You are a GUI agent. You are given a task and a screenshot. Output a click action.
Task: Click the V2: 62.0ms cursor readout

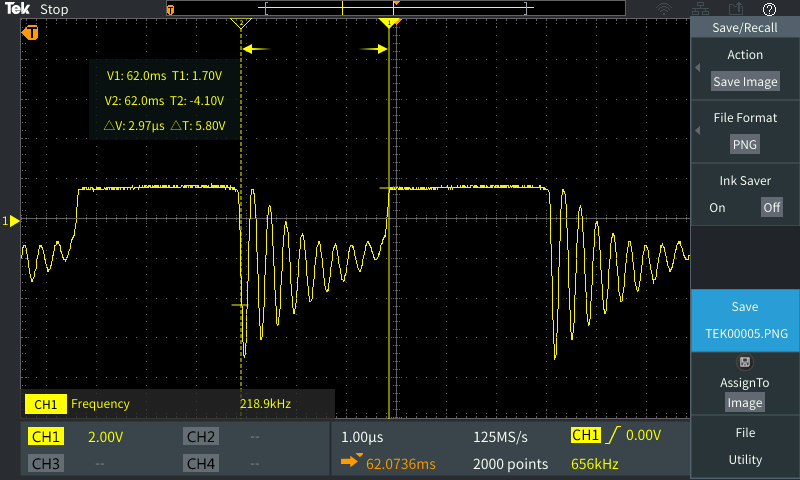coord(134,101)
